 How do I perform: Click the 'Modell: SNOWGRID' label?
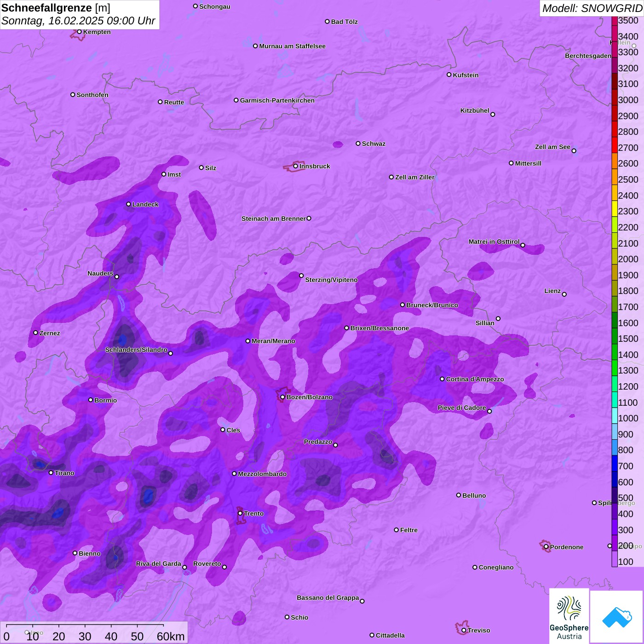click(592, 8)
